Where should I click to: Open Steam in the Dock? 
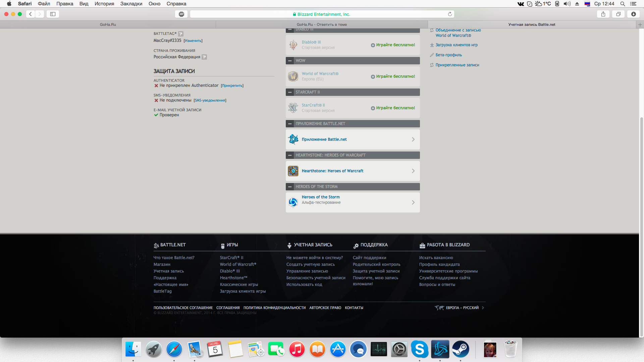[x=461, y=349]
